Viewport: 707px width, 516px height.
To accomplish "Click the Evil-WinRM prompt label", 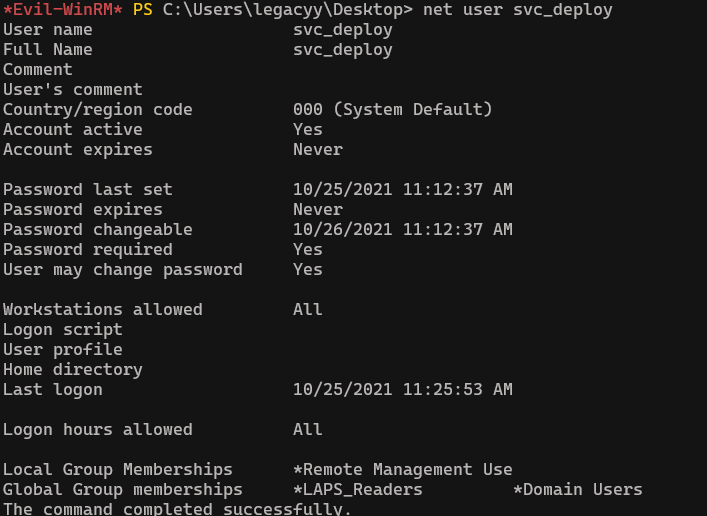I will [x=62, y=10].
